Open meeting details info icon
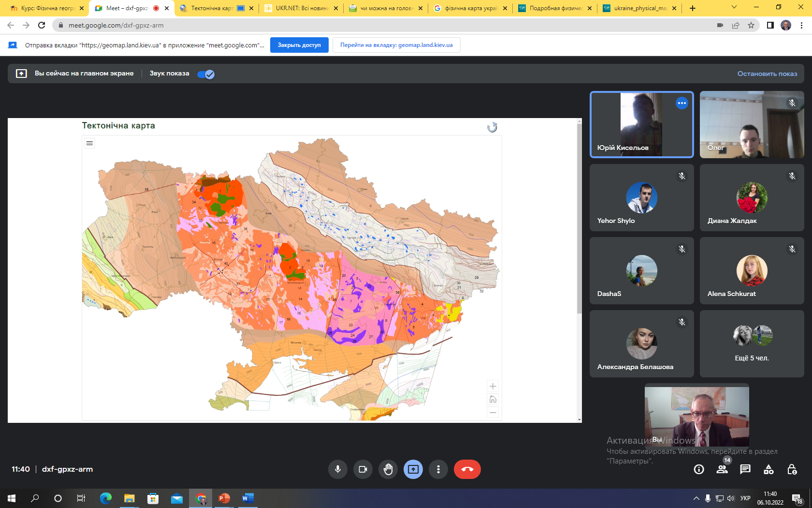The height and width of the screenshot is (508, 812). [x=699, y=469]
